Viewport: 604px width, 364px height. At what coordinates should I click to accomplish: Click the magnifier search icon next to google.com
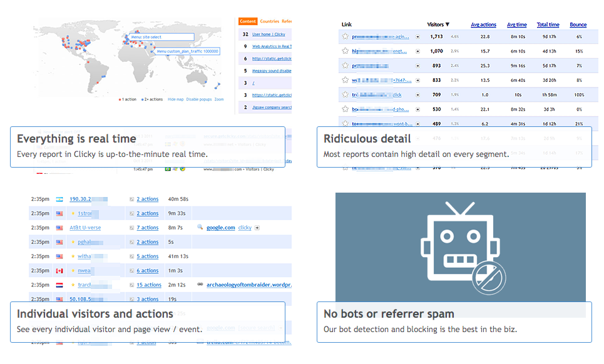pyautogui.click(x=200, y=227)
